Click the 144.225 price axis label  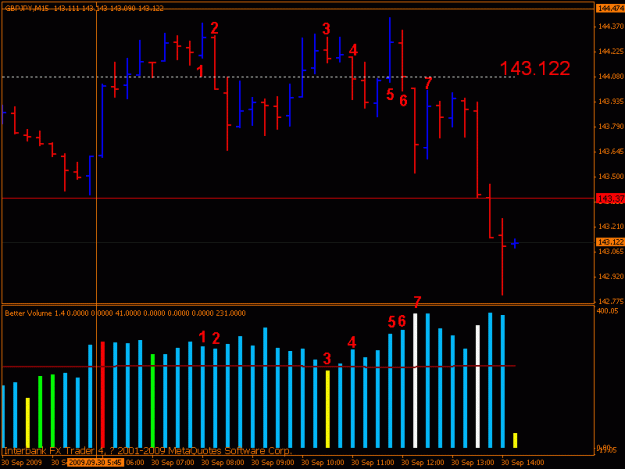pos(611,51)
